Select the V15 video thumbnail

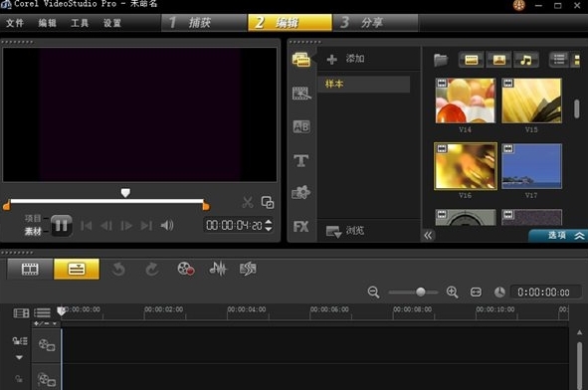coord(531,100)
